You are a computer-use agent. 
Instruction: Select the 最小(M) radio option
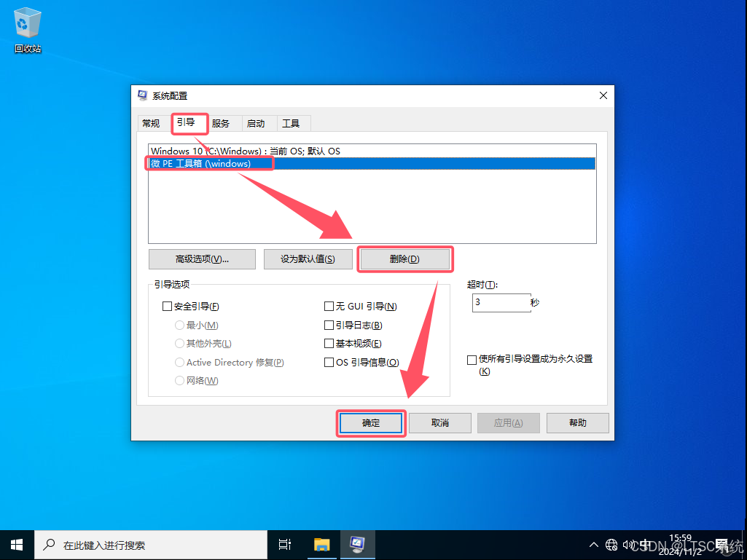(x=179, y=326)
